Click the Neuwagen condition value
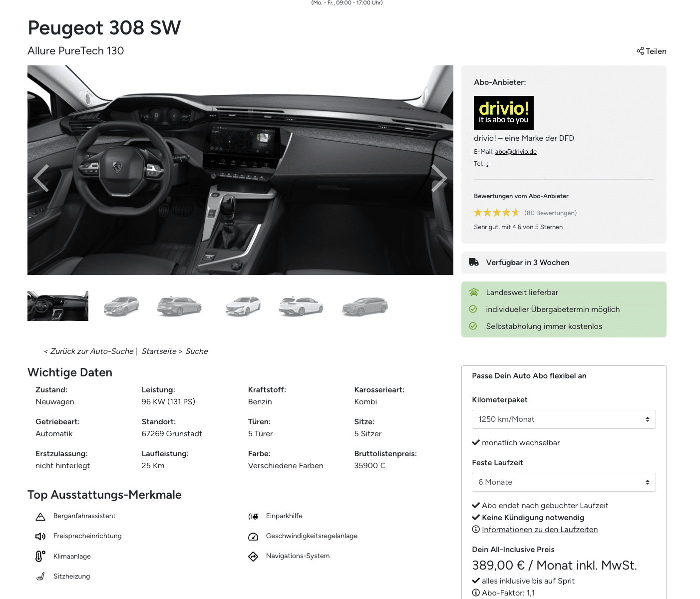The height and width of the screenshot is (599, 700). pyautogui.click(x=55, y=402)
